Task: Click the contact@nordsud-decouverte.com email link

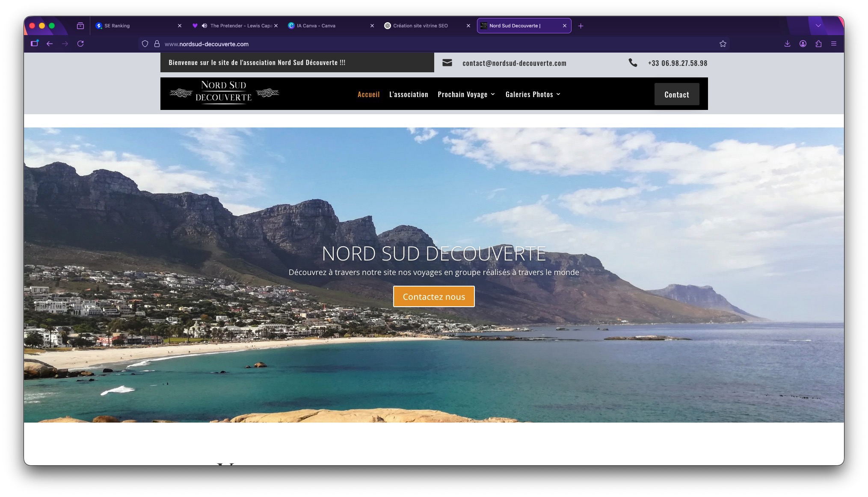Action: tap(514, 63)
